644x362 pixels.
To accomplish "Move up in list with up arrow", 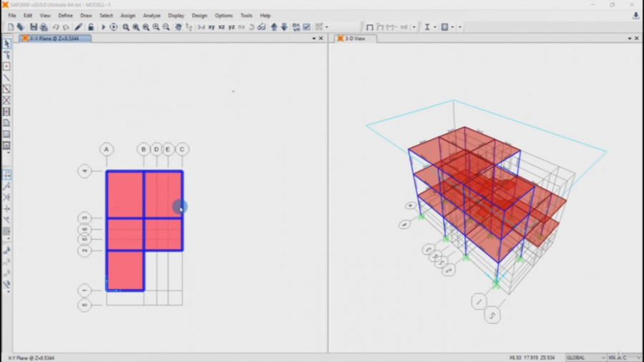I will (274, 27).
